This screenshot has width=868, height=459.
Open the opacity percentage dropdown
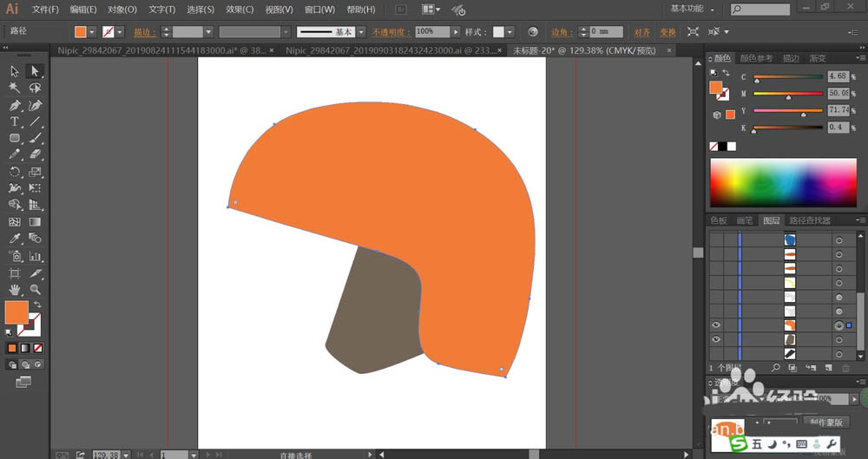pos(454,31)
